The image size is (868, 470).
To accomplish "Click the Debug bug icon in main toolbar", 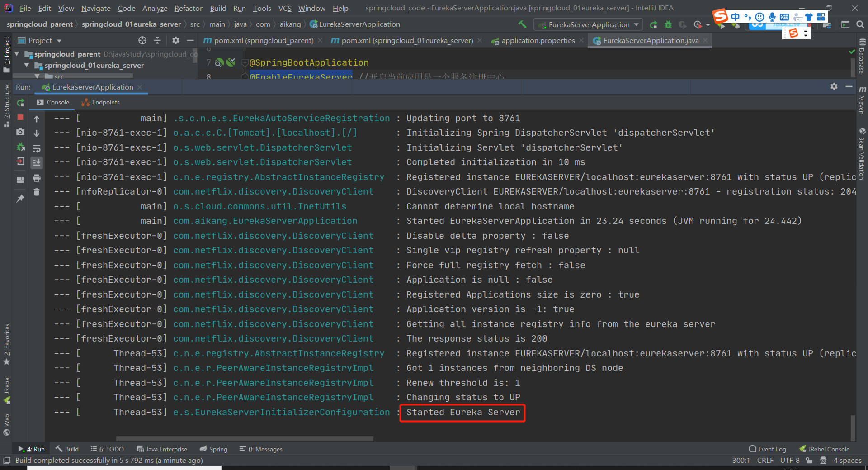I will pos(668,24).
